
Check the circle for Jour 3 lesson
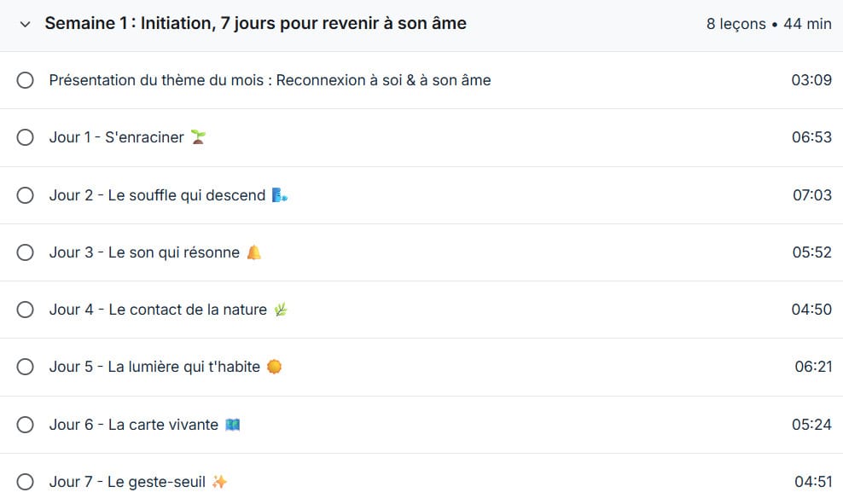point(26,252)
